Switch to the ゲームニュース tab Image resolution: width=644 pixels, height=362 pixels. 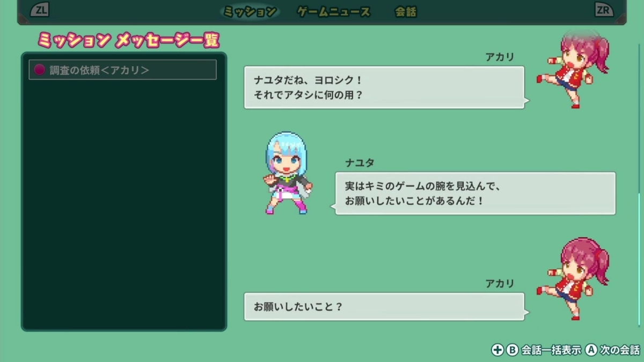334,12
